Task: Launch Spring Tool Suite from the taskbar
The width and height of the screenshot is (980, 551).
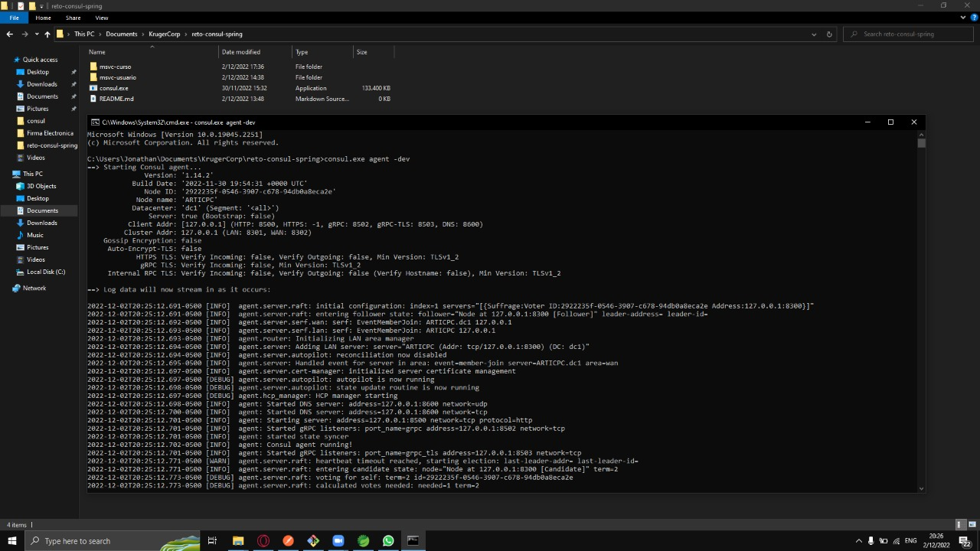Action: [363, 541]
